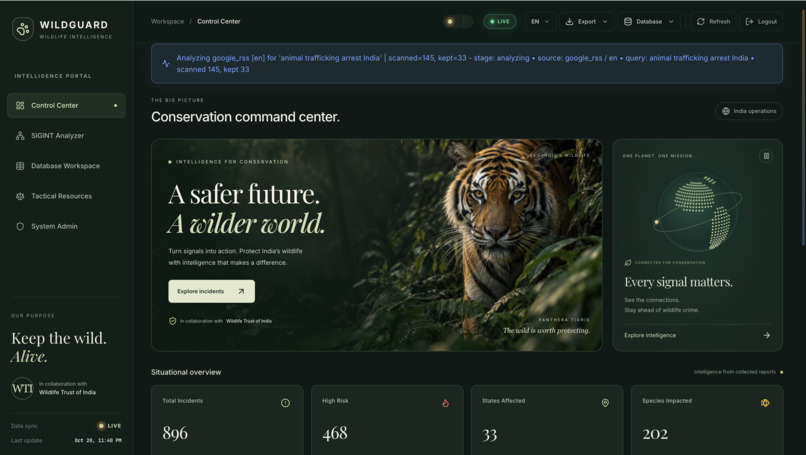Click the Data sync LIVE indicator
Image resolution: width=806 pixels, height=455 pixels.
click(109, 426)
